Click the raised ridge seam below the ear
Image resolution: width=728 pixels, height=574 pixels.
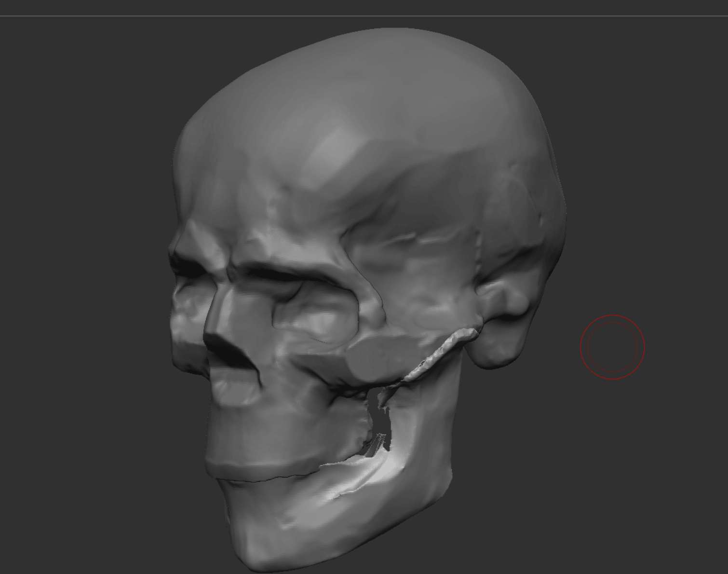[441, 351]
